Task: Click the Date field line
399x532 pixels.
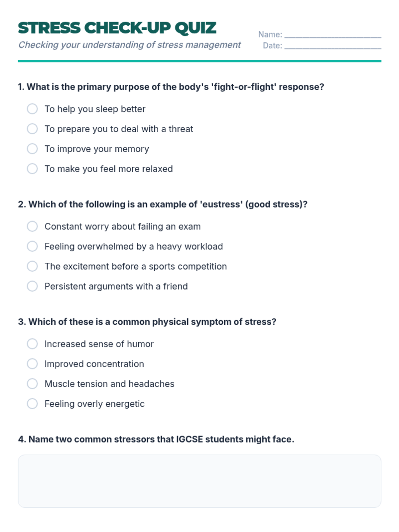Action: point(332,46)
